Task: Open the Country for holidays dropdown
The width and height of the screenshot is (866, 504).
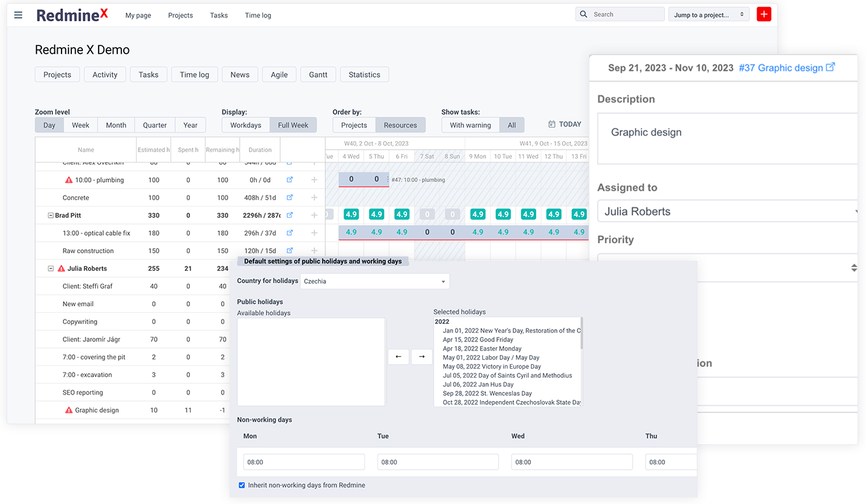Action: [375, 281]
